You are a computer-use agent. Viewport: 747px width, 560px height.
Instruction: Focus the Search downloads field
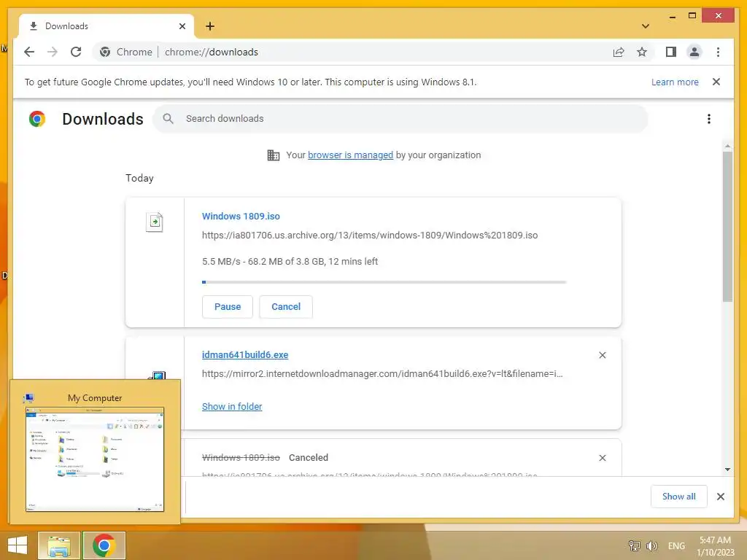400,119
